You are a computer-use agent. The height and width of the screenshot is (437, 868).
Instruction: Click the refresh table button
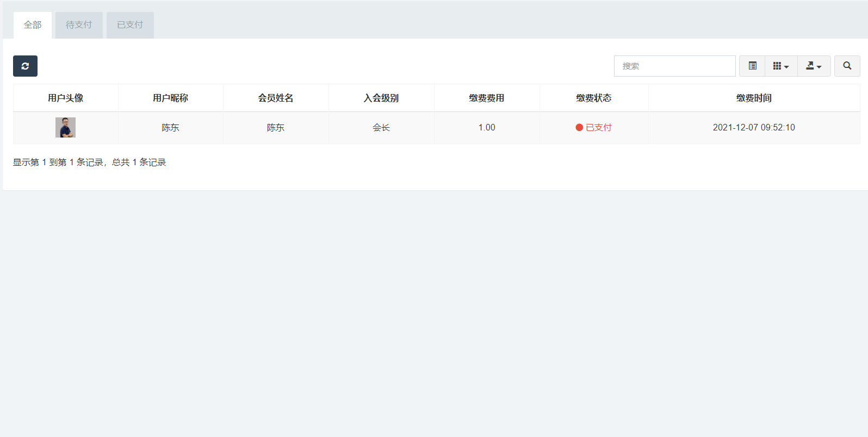tap(25, 66)
